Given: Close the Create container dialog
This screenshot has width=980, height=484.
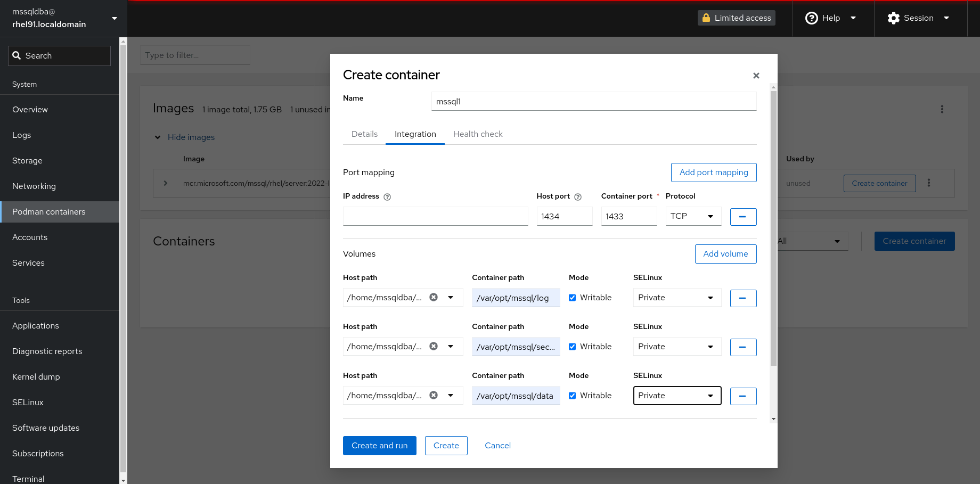Looking at the screenshot, I should pyautogui.click(x=756, y=76).
